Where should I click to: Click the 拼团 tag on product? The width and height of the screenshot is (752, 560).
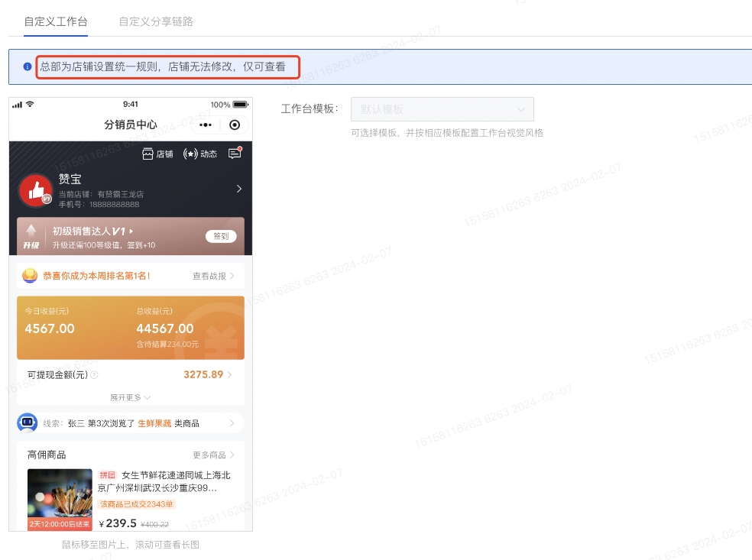pyautogui.click(x=108, y=475)
